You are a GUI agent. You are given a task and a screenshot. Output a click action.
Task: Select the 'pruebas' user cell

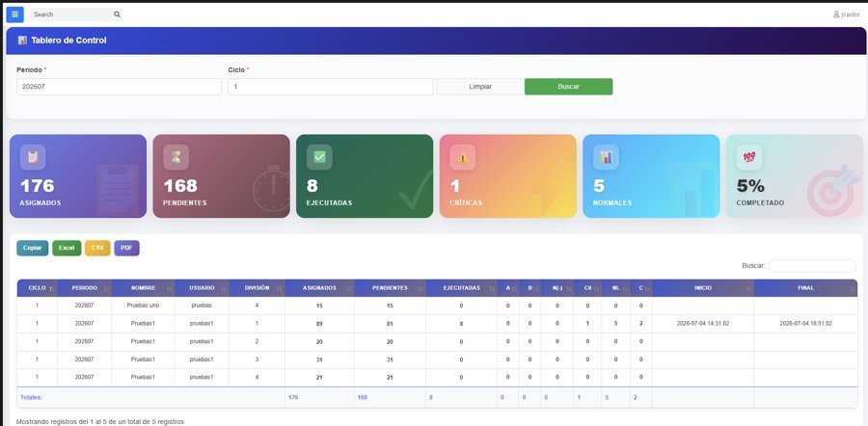coord(202,306)
